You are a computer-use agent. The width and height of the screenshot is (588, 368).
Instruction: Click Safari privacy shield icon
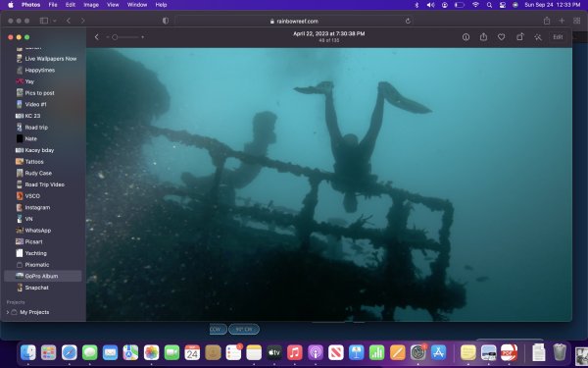(166, 21)
